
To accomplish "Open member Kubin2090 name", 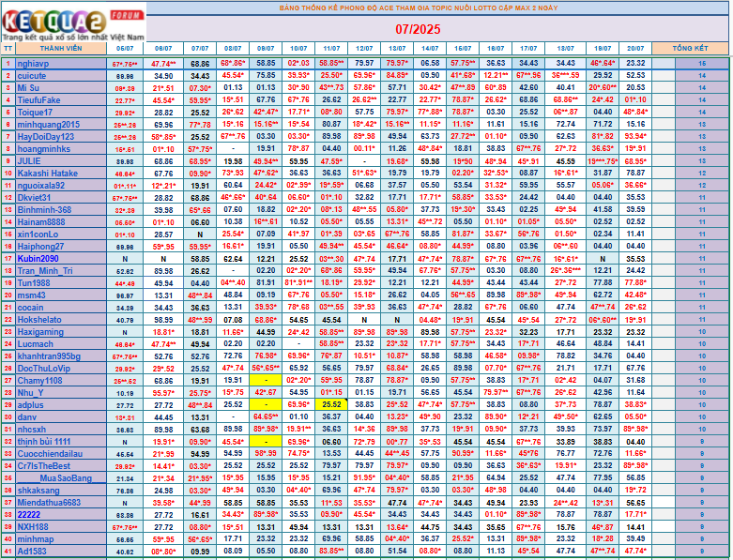I will tap(38, 258).
